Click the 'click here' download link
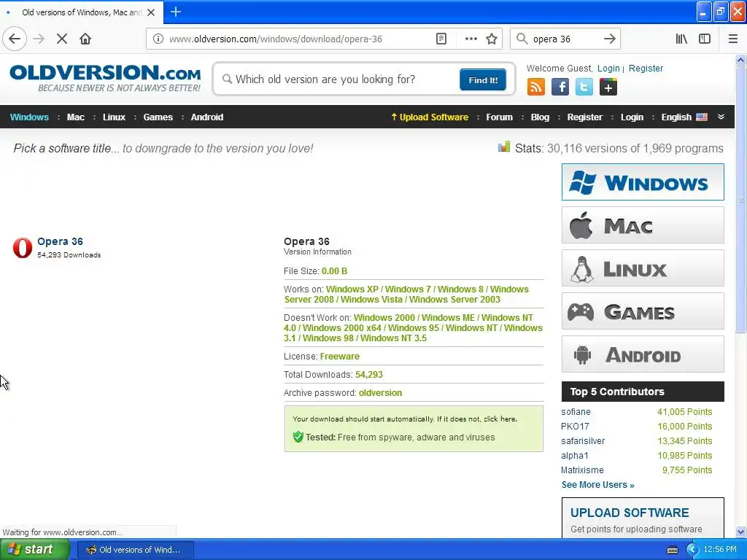747x560 pixels. [x=499, y=419]
